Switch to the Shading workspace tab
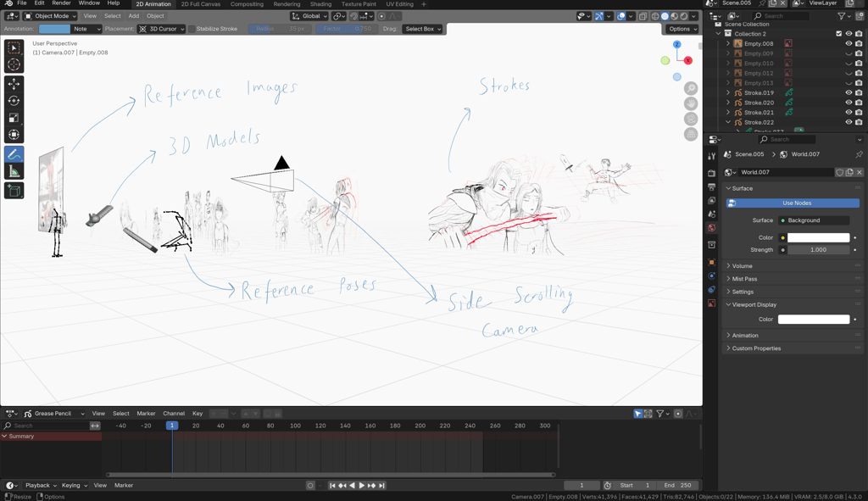The height and width of the screenshot is (501, 868). (320, 4)
